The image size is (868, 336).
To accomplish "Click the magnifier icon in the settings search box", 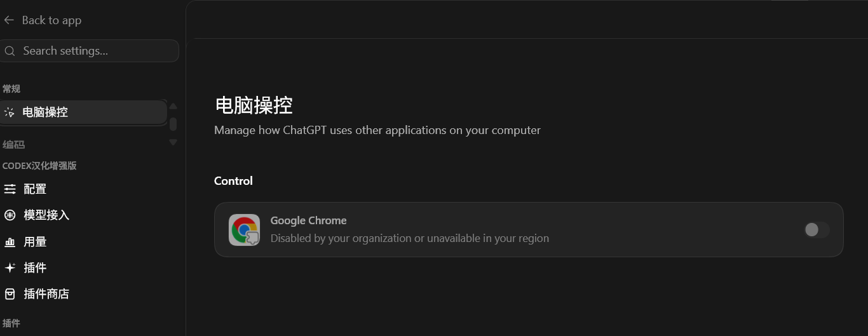I will [9, 51].
